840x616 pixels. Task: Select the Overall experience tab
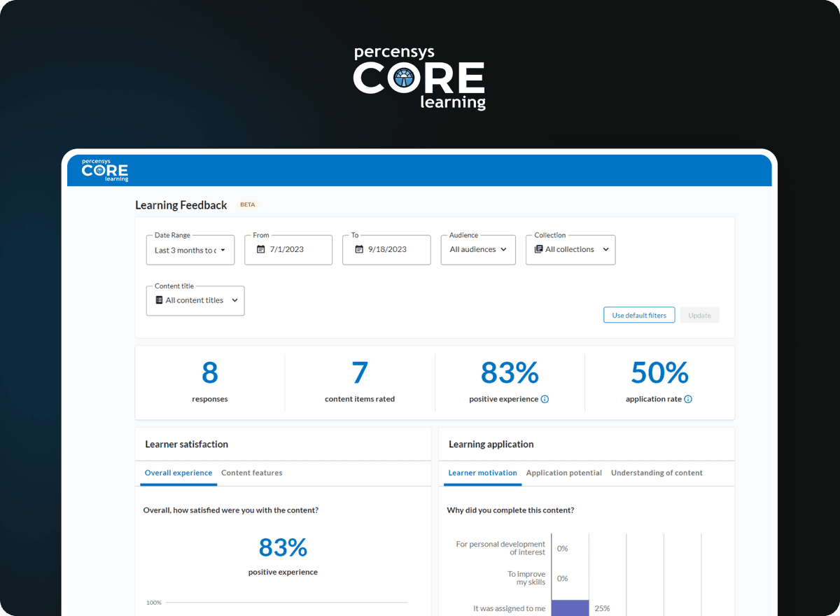178,472
